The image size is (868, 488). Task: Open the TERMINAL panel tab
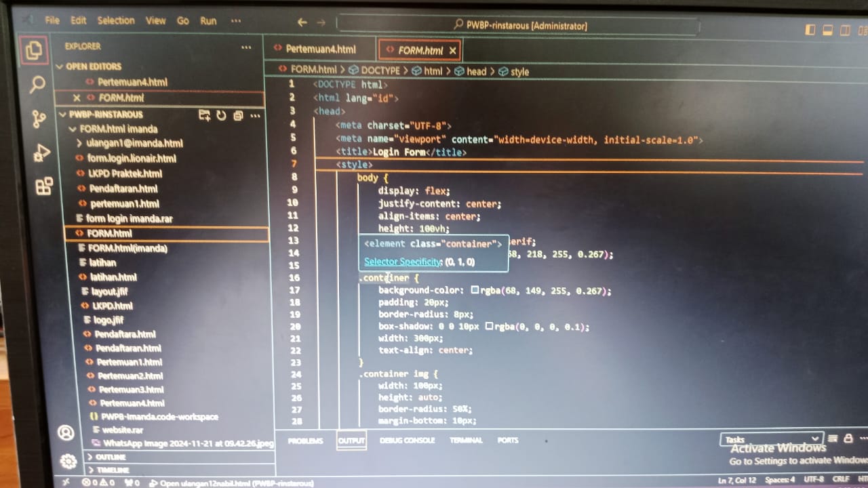click(466, 441)
